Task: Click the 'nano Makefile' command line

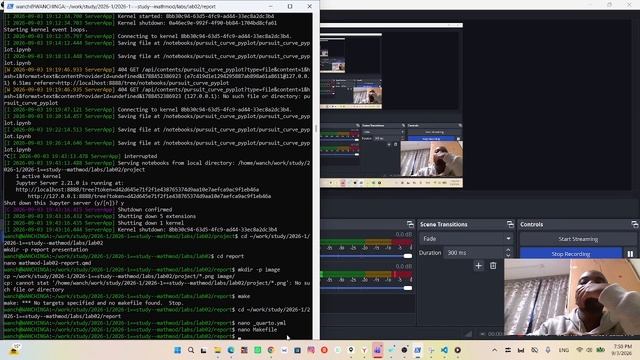Action: [257, 329]
